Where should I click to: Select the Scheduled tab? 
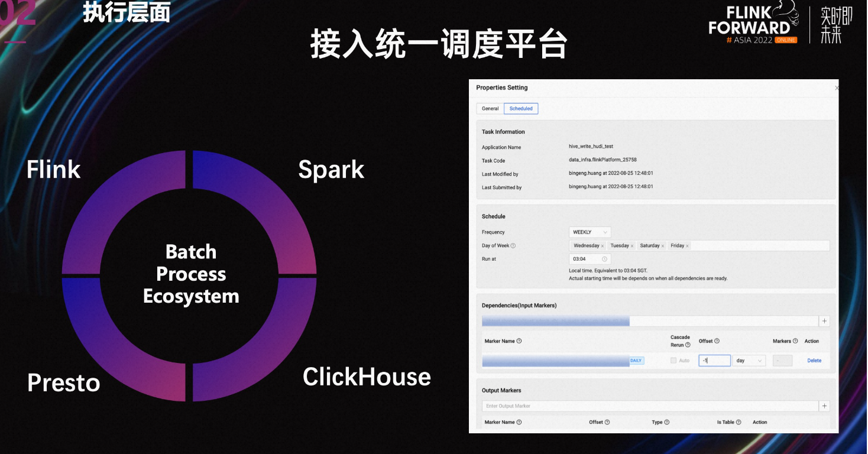pos(521,109)
